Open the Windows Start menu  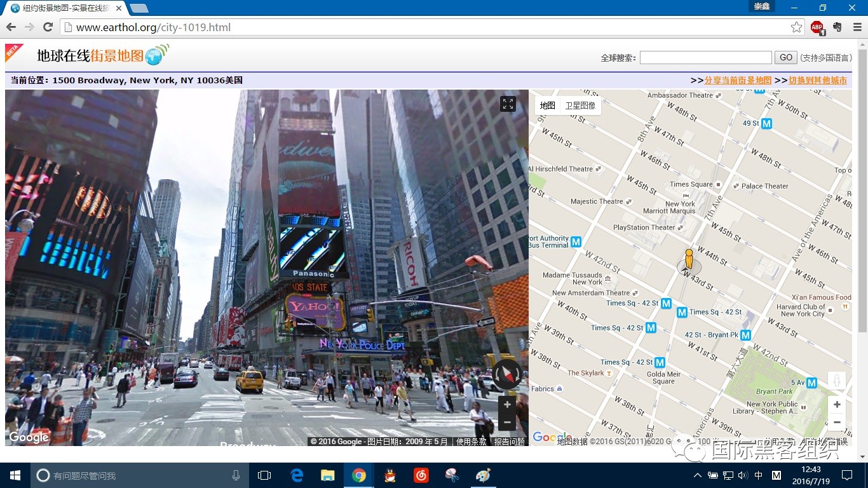15,475
